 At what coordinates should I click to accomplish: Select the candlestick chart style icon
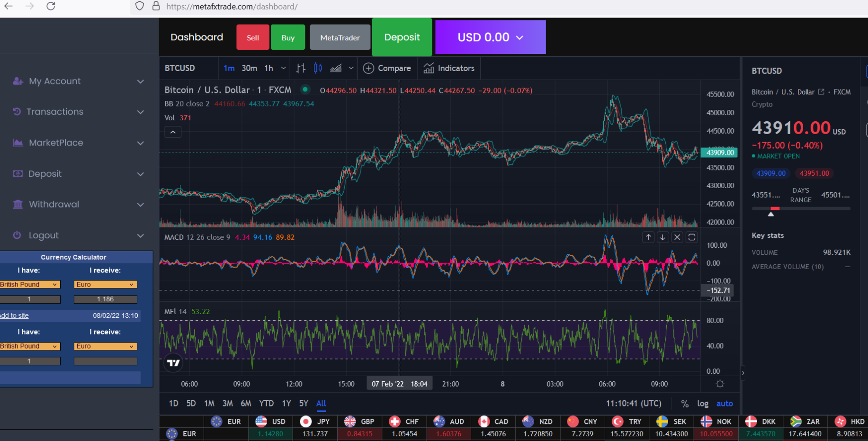[317, 68]
